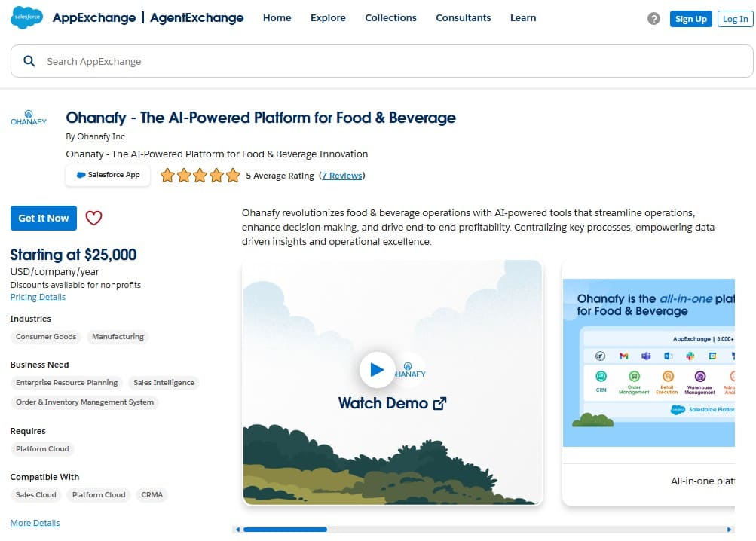The height and width of the screenshot is (541, 756).
Task: Go to Collections
Action: [390, 18]
